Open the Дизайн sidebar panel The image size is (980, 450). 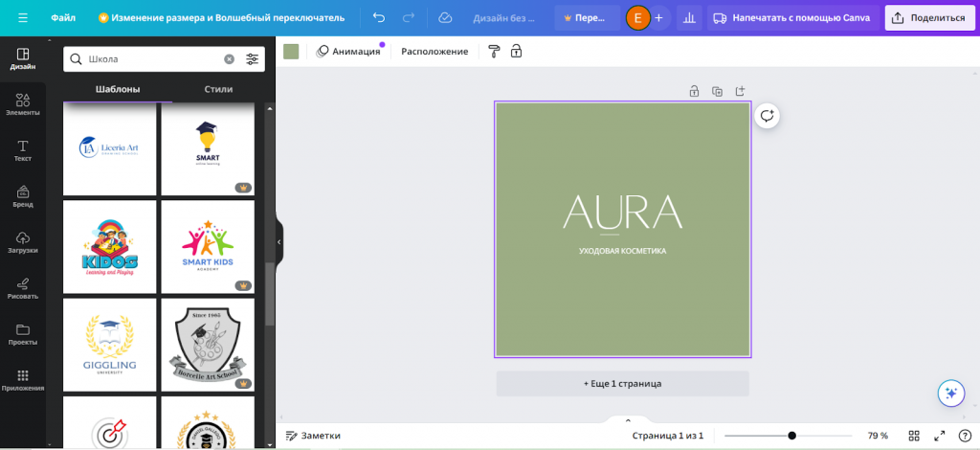23,58
